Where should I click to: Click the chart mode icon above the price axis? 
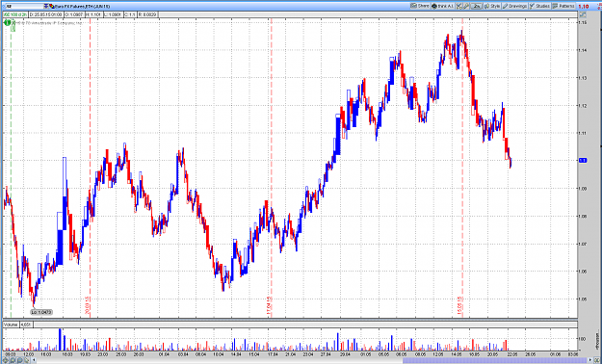[583, 14]
